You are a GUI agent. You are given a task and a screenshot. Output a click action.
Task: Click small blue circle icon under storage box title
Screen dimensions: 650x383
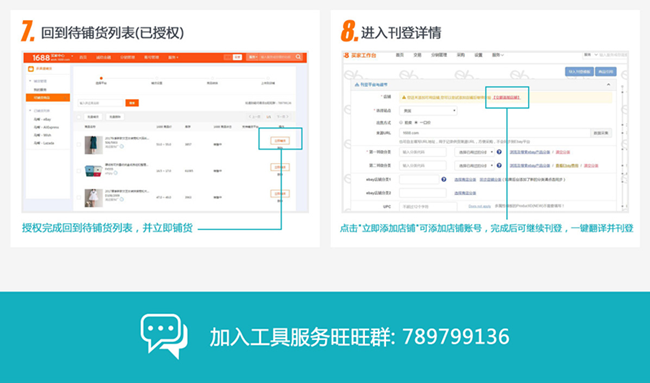pyautogui.click(x=116, y=173)
